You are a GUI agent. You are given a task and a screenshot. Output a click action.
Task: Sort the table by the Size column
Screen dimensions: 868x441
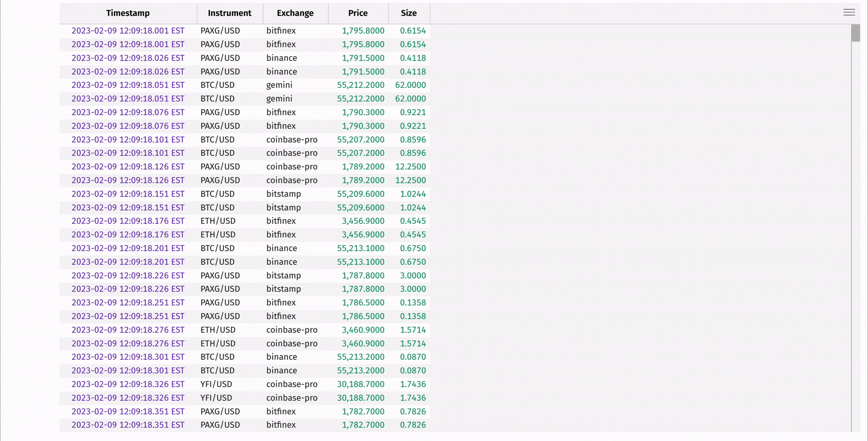[x=409, y=13]
